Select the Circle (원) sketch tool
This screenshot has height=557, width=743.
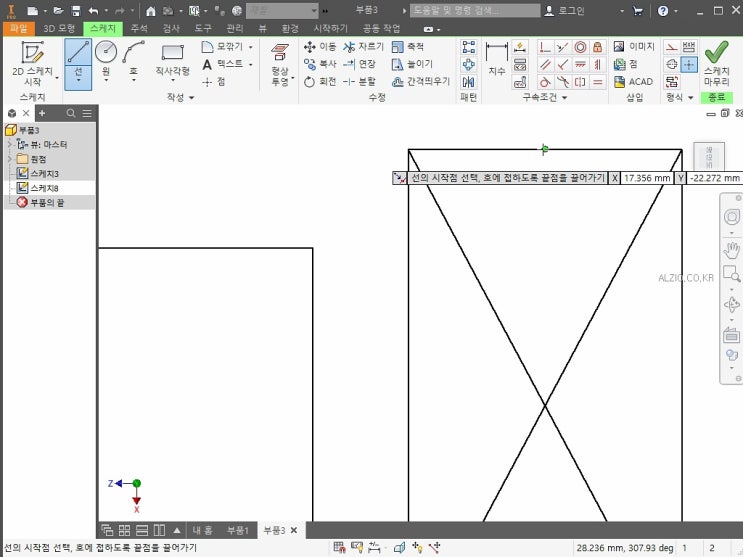click(106, 52)
